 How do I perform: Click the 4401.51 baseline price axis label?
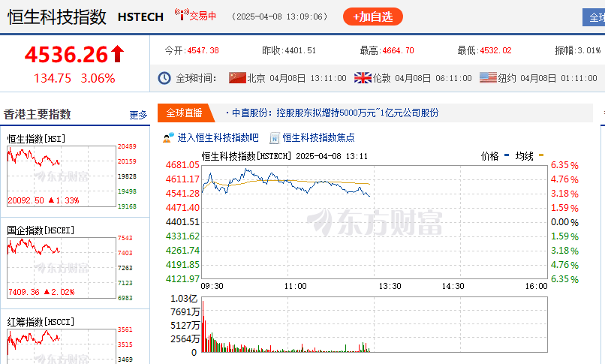click(x=182, y=221)
